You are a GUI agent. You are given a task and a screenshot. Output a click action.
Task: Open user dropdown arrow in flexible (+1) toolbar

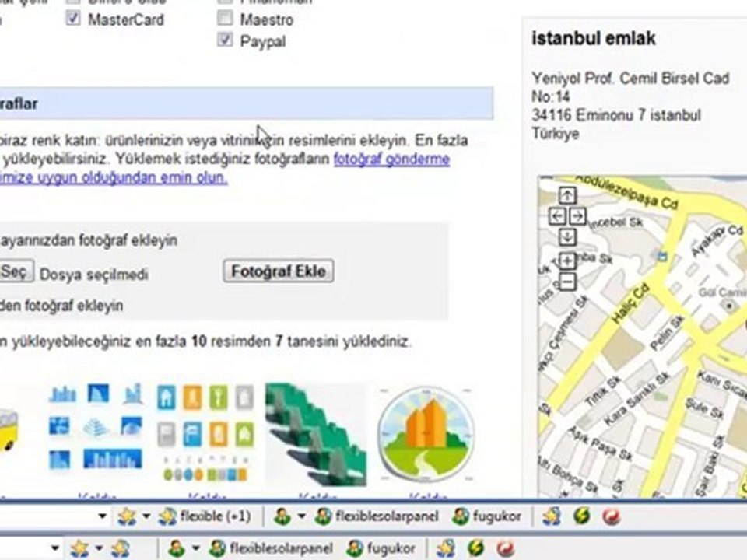pyautogui.click(x=302, y=516)
